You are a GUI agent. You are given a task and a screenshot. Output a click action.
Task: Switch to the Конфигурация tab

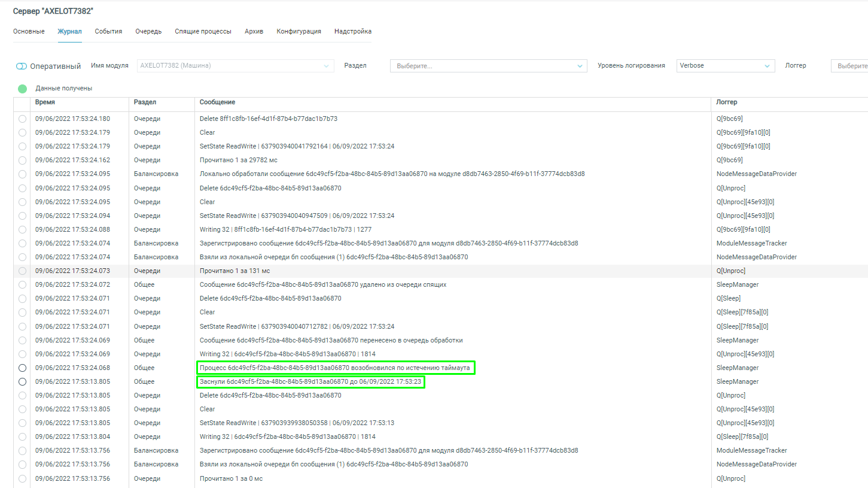point(299,31)
